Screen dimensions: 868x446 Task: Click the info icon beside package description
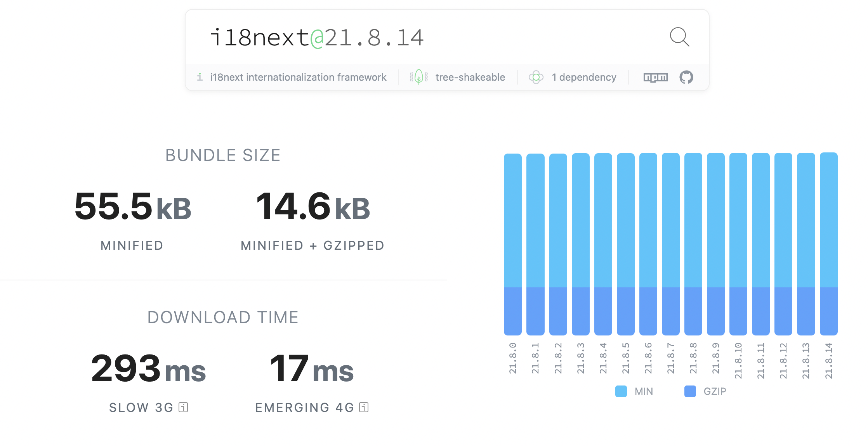200,77
